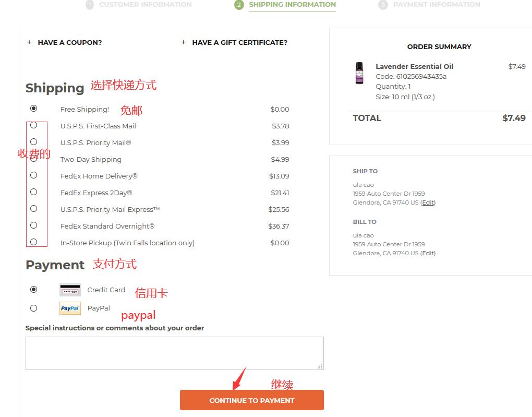Click the $7.49 order total amount

click(514, 118)
